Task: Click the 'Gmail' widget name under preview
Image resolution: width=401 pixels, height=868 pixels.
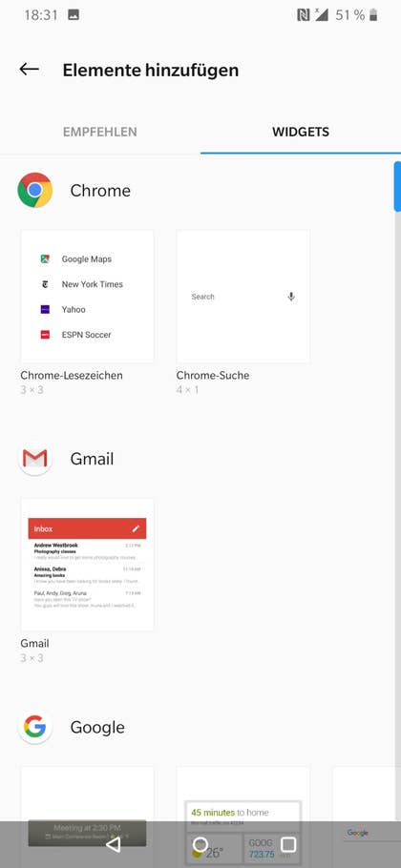Action: (35, 643)
